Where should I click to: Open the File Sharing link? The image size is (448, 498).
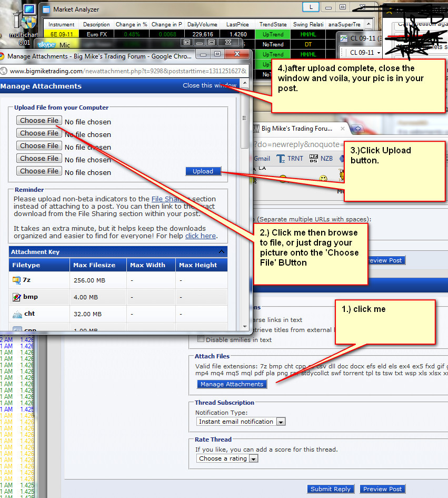click(171, 199)
